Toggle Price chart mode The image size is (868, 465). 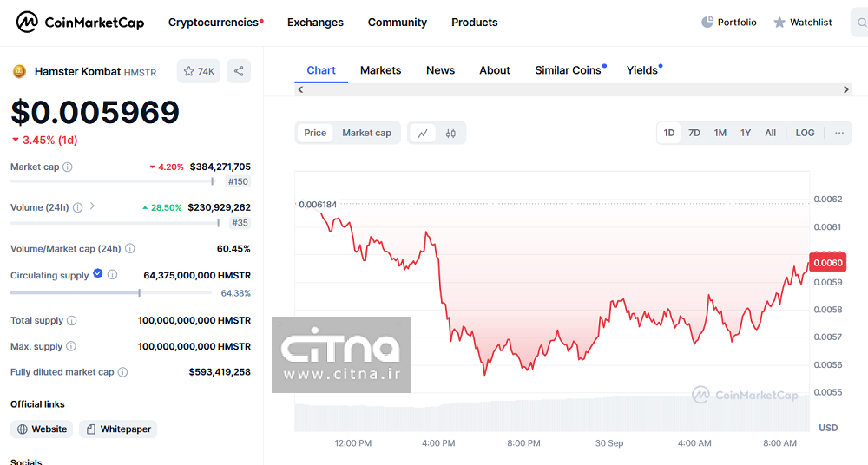[x=315, y=133]
